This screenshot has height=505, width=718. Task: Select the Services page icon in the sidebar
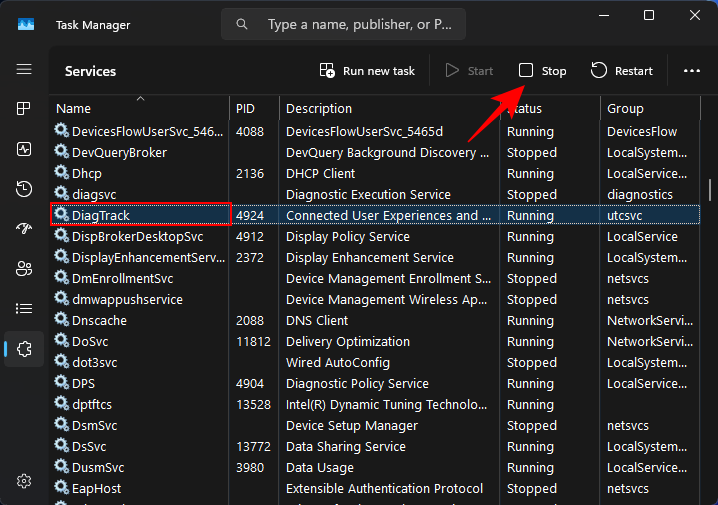(24, 349)
